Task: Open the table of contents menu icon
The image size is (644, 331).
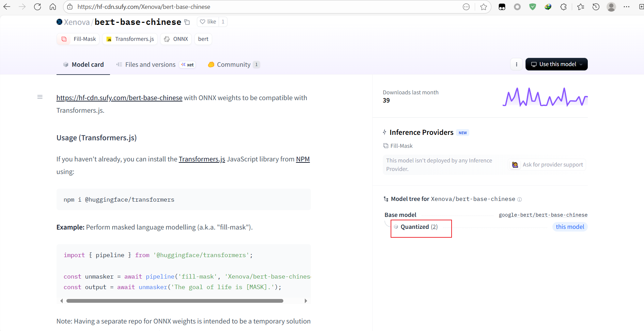Action: [x=40, y=97]
